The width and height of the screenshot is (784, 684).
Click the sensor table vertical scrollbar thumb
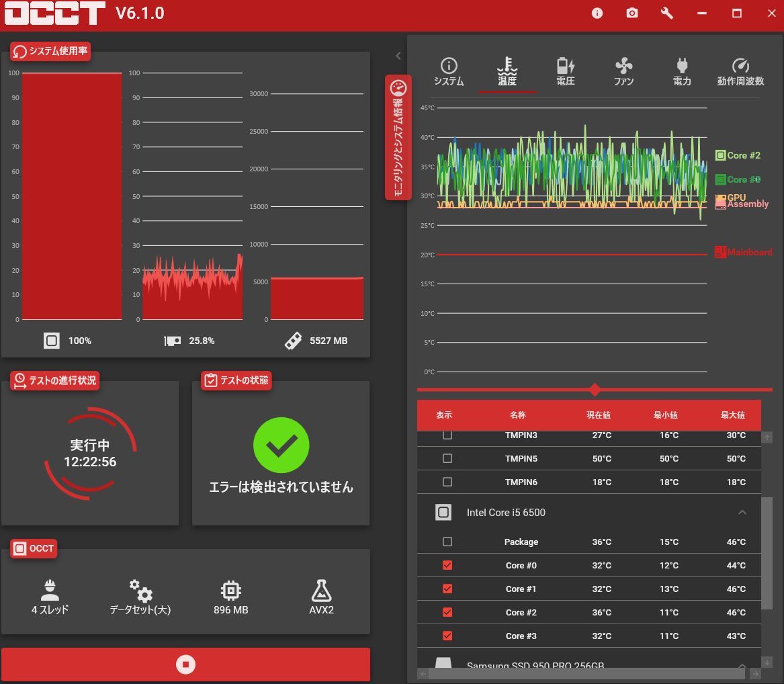coord(767,552)
